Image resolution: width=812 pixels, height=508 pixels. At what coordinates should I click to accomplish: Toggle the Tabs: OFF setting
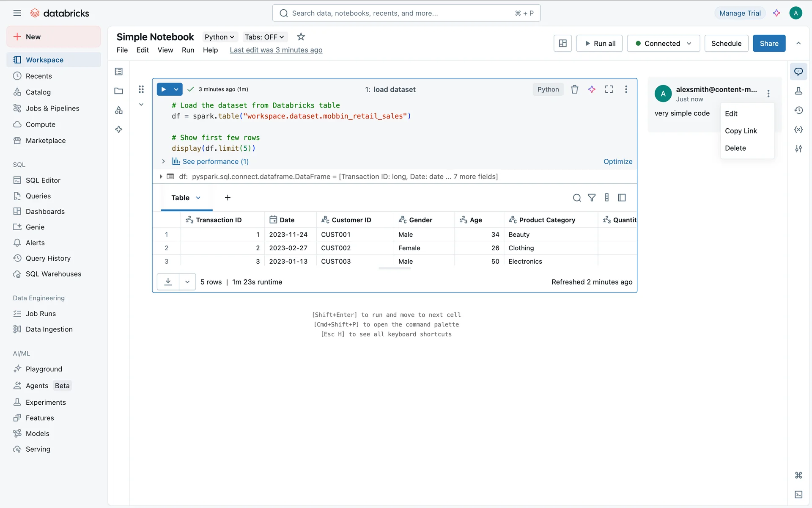[x=264, y=37]
